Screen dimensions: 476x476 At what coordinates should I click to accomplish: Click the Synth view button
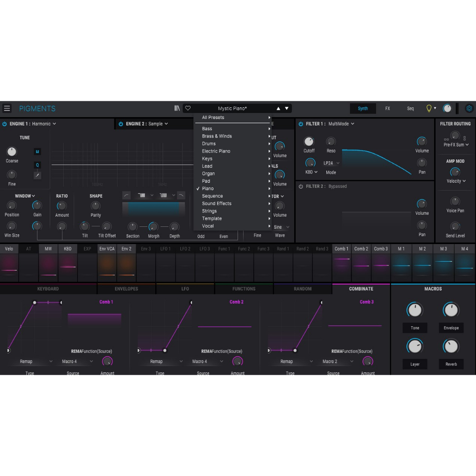click(363, 108)
